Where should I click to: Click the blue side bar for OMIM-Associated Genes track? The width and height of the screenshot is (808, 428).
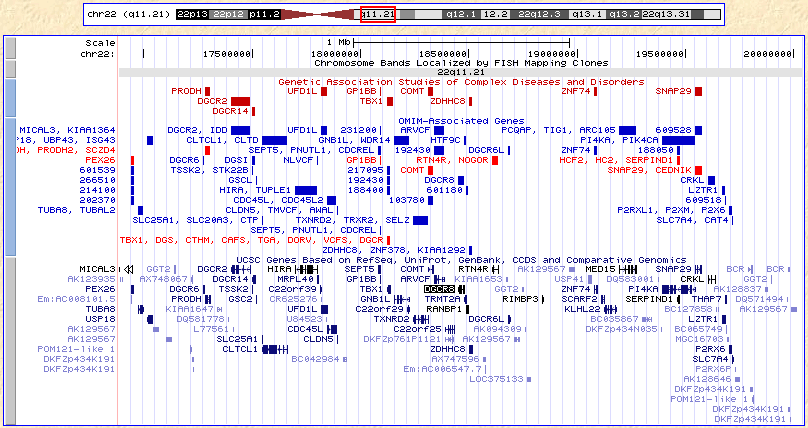[x=10, y=180]
